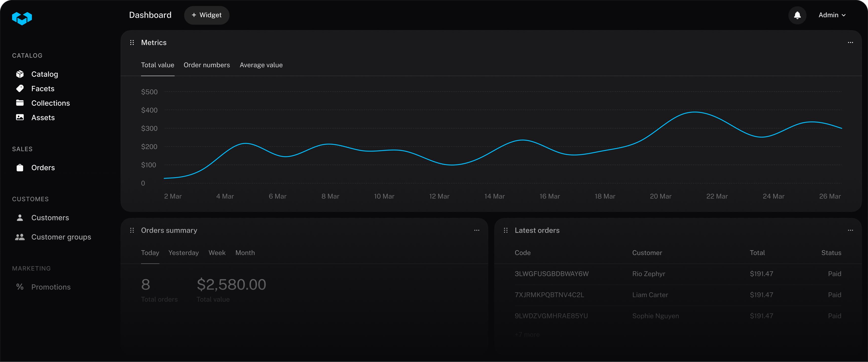
Task: Switch to Order numbers tab
Action: [207, 65]
